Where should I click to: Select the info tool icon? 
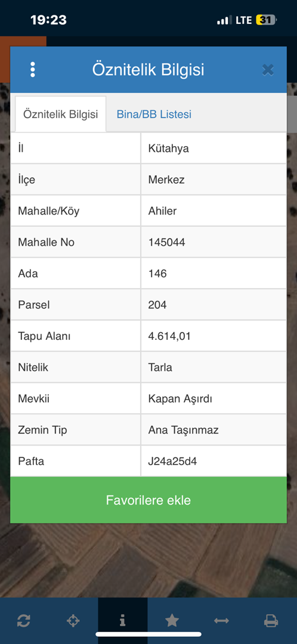[x=122, y=621]
